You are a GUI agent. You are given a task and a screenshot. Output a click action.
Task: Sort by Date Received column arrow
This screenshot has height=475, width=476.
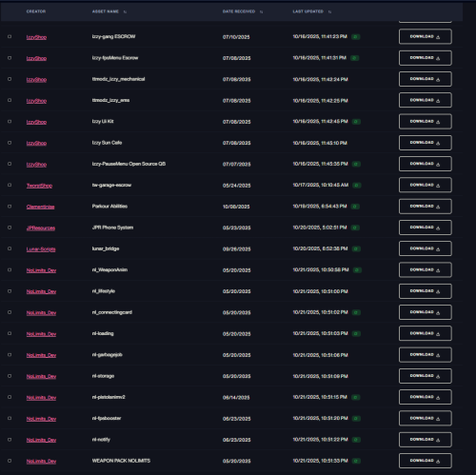click(x=261, y=11)
